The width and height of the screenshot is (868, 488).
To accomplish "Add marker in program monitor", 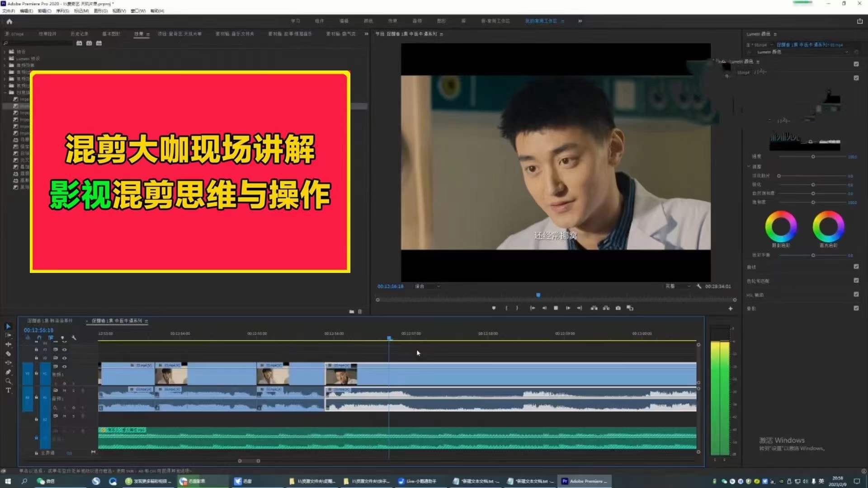I will 494,308.
